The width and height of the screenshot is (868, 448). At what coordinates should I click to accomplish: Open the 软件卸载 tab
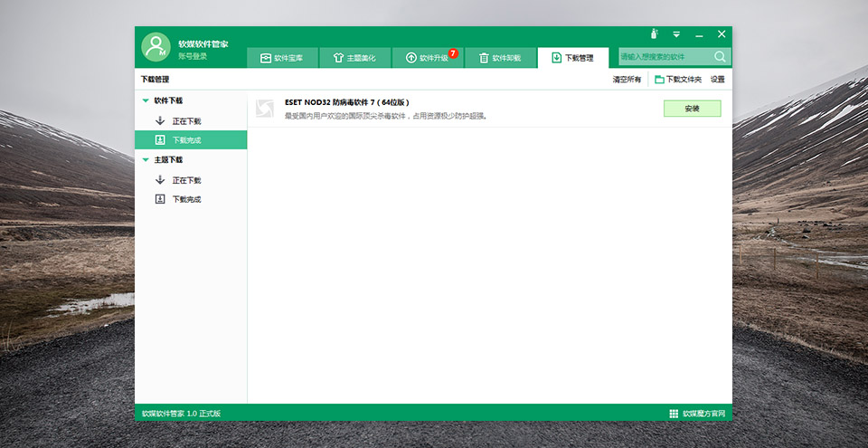tap(499, 58)
